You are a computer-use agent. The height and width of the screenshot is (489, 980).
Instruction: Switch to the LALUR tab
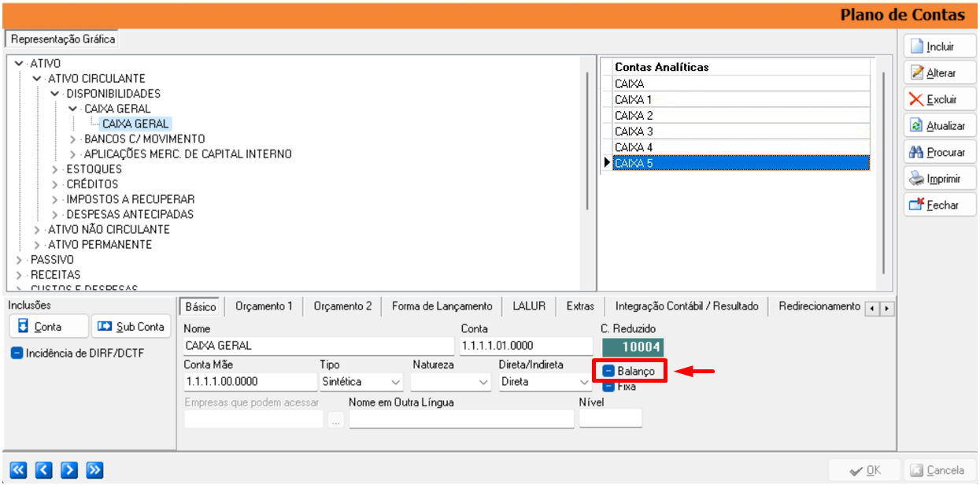(529, 306)
